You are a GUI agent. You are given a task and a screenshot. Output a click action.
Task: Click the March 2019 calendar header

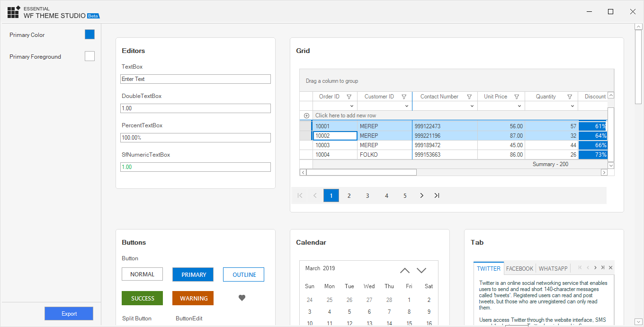[320, 268]
